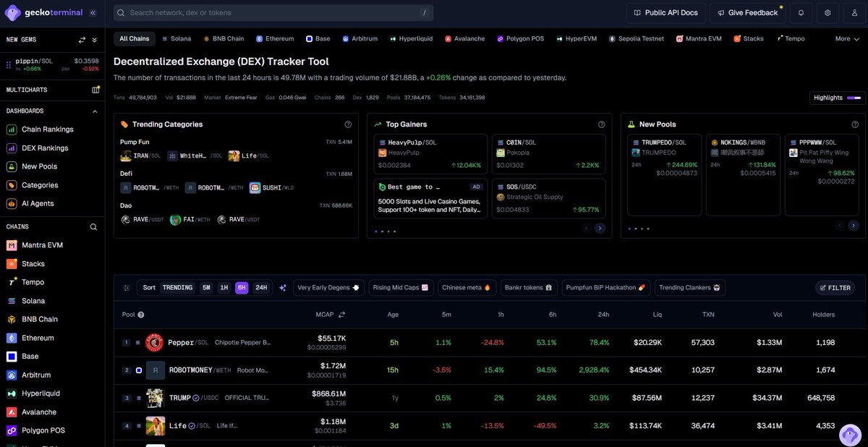The image size is (868, 447).
Task: Go to next page of New Pools
Action: [853, 226]
